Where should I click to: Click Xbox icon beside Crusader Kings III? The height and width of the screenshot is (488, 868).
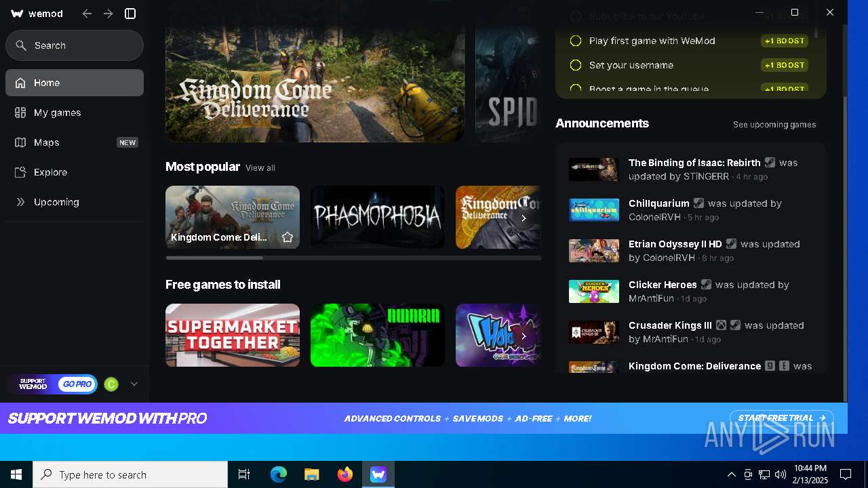[x=722, y=325]
